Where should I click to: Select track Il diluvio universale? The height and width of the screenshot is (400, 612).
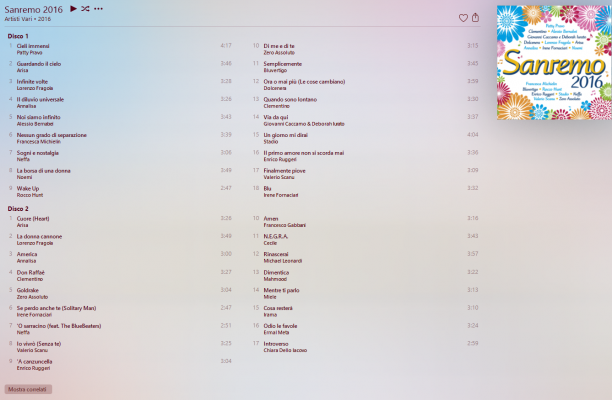tap(40, 100)
